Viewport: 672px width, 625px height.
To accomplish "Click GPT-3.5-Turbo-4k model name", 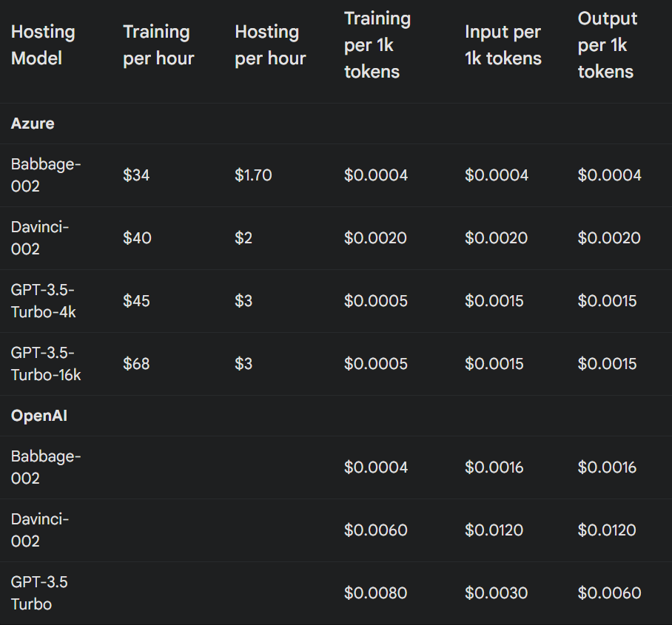I will (44, 301).
